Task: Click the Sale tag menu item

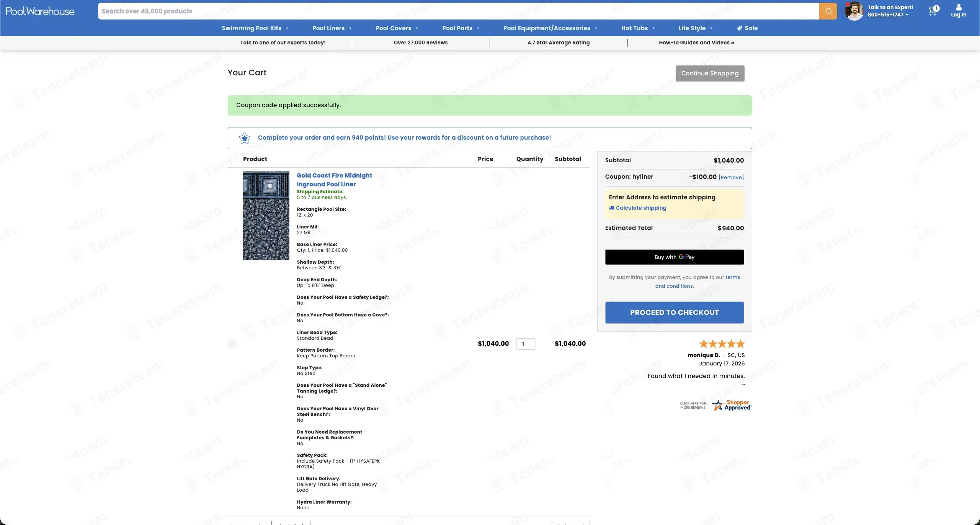Action: [x=747, y=28]
